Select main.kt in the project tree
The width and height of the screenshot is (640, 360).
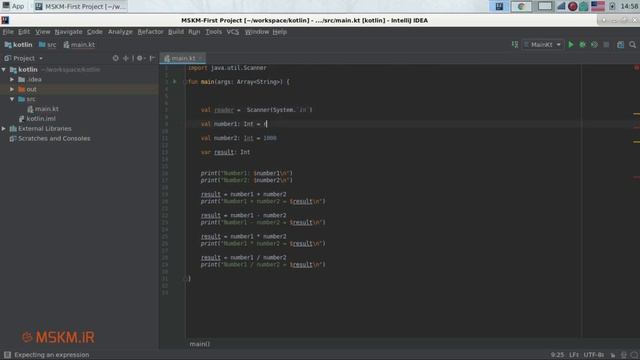coord(43,109)
